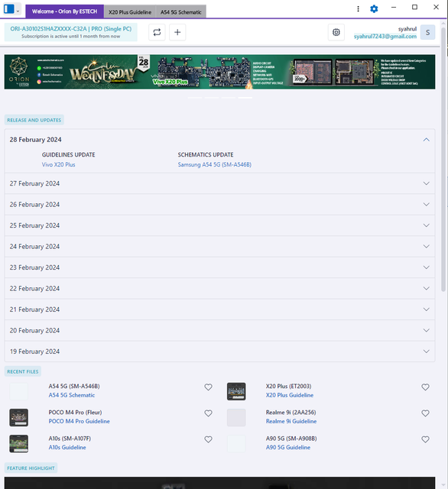Switch to Welcome - Orion By ESTECH tab
Viewport: 448px width, 489px height.
[x=64, y=11]
